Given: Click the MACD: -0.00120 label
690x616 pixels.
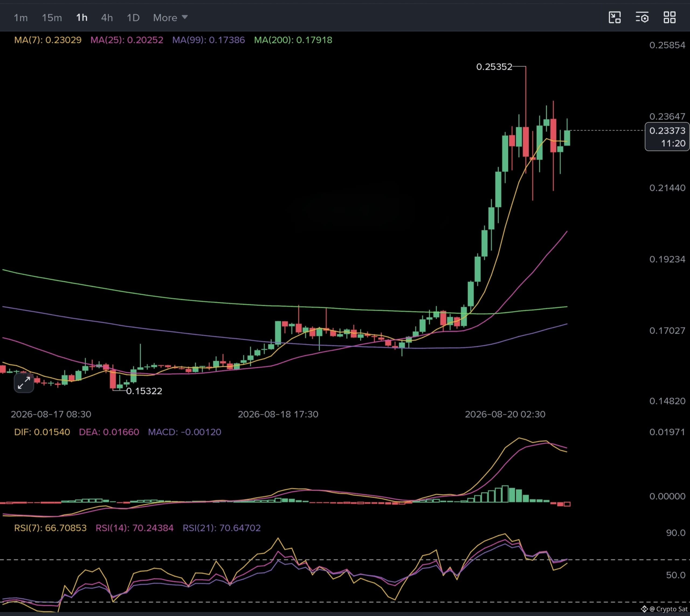Looking at the screenshot, I should pyautogui.click(x=185, y=432).
